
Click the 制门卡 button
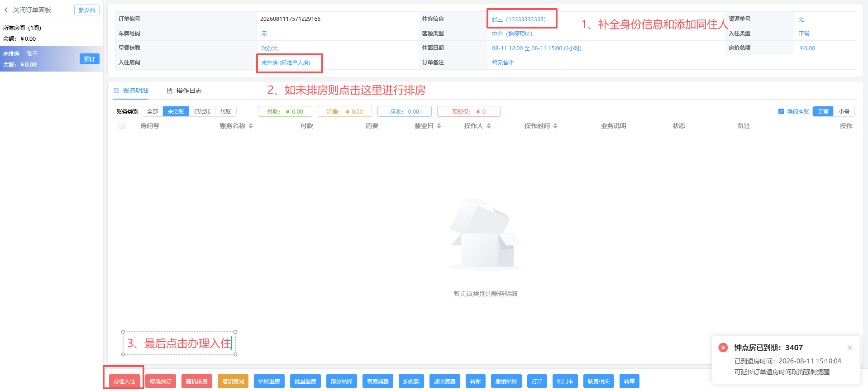tap(565, 381)
